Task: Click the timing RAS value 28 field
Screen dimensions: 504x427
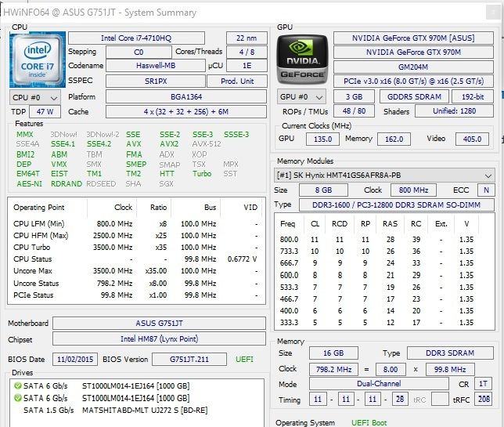Action: 400,400
